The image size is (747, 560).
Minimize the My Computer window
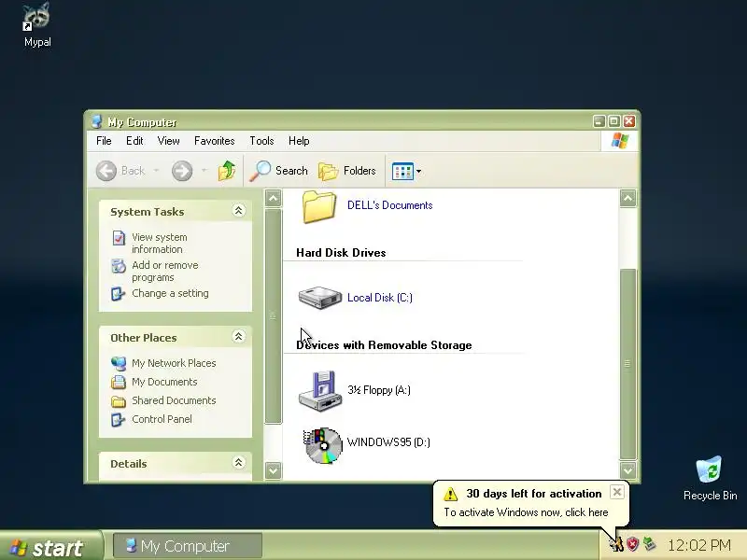599,121
